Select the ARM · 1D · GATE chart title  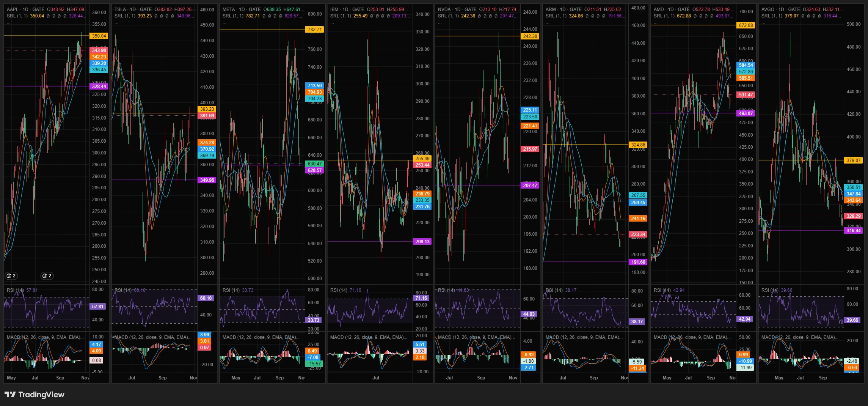[563, 9]
